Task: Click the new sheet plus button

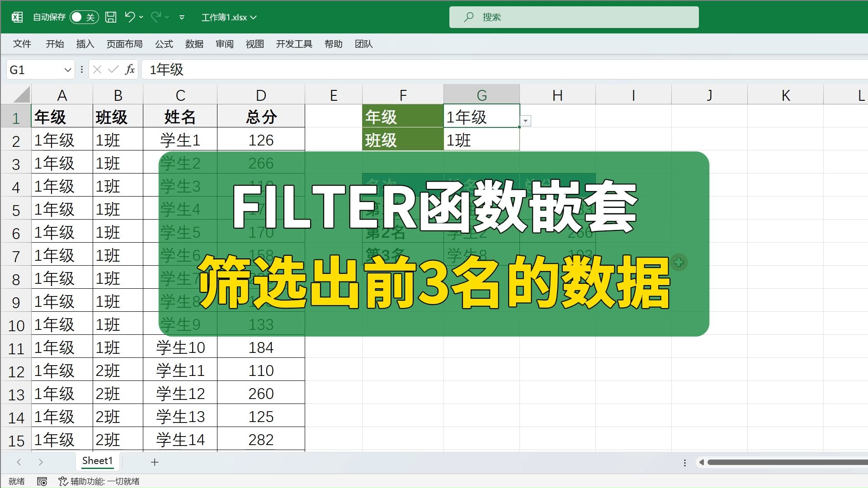Action: click(154, 462)
